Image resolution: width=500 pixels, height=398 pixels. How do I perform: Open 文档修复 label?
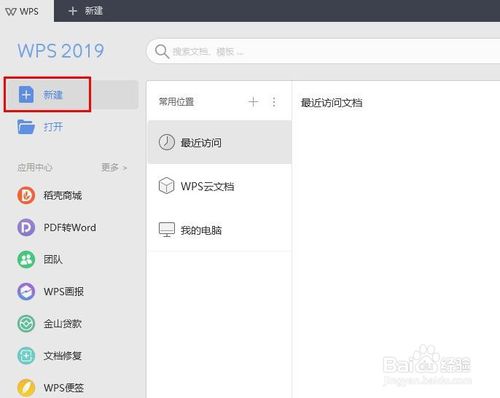[63, 356]
